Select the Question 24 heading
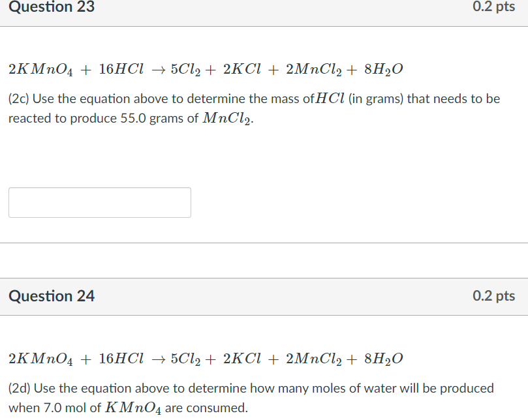Viewport: 528px width, 420px height. [x=52, y=296]
